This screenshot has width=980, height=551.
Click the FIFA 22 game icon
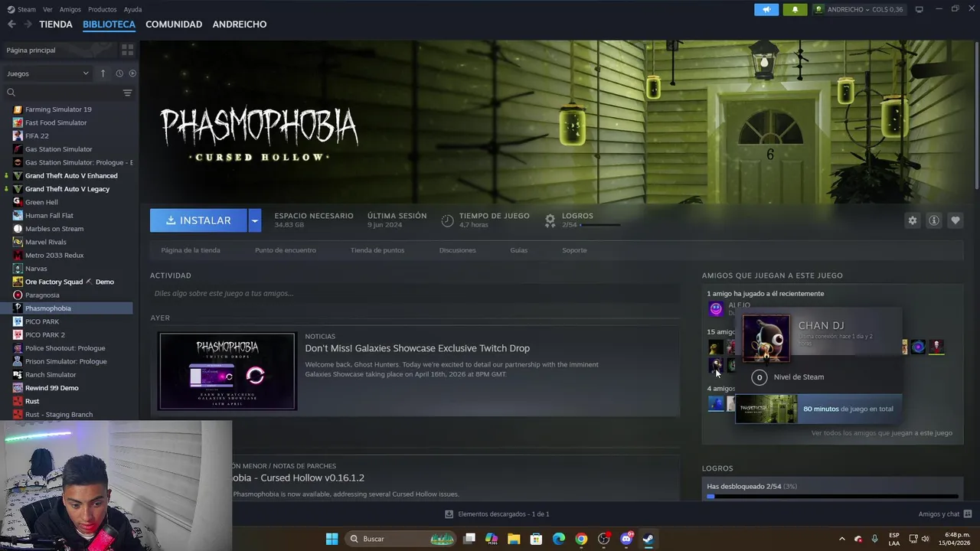[x=18, y=135]
